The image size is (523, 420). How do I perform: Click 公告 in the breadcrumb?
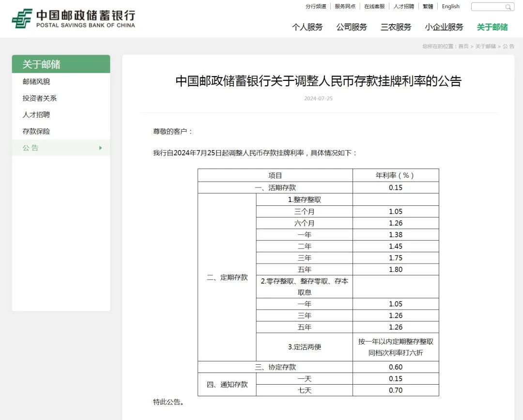pos(508,47)
